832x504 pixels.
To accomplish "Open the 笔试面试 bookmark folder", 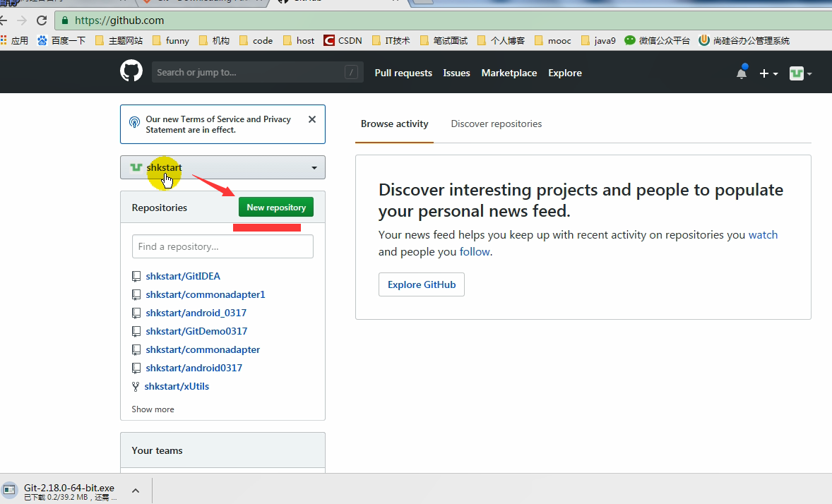I will tap(444, 40).
